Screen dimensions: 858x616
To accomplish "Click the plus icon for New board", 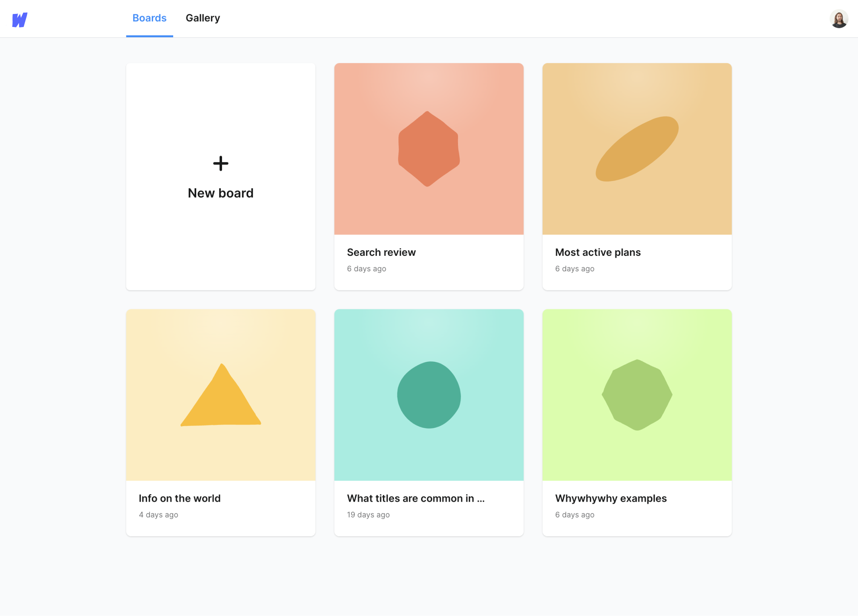I will (221, 163).
